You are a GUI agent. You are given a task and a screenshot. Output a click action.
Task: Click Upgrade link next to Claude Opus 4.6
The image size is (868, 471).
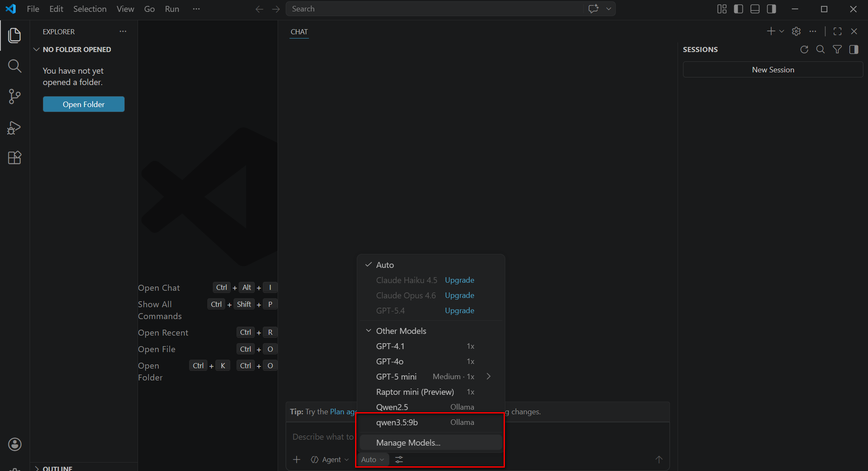tap(459, 295)
